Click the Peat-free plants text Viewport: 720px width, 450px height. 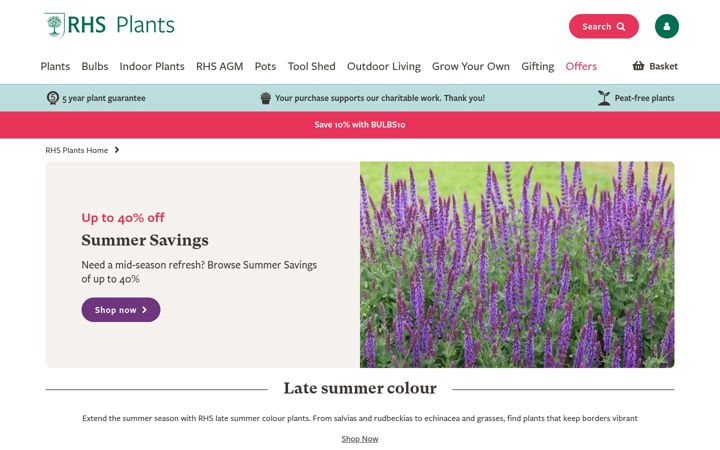pos(645,98)
